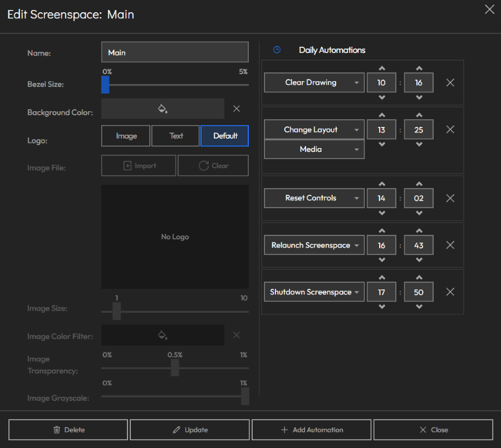Increase Reset Controls minute up arrow
501x448 pixels.
(419, 184)
